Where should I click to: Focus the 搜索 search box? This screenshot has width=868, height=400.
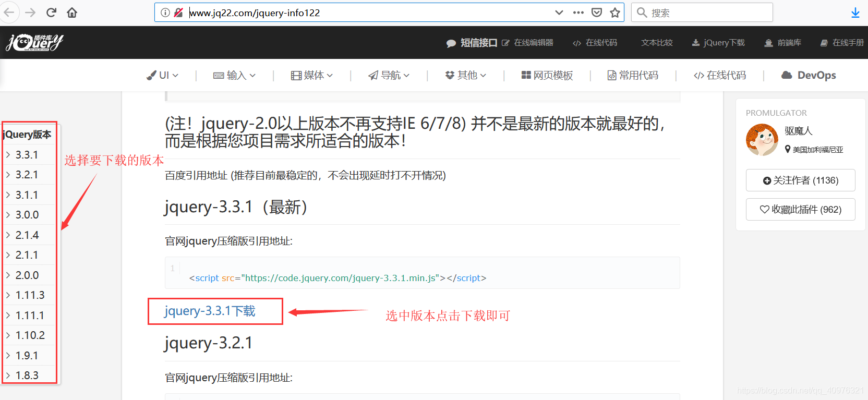[702, 13]
